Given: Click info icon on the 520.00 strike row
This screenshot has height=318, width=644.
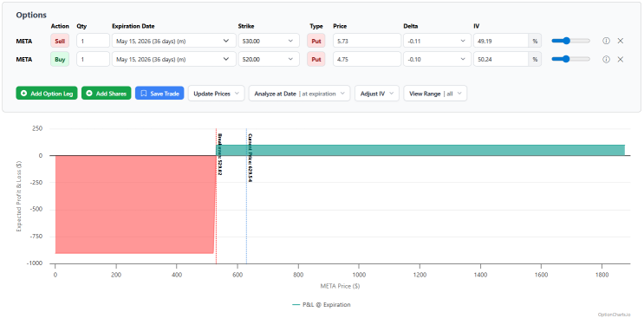Looking at the screenshot, I should coord(606,59).
